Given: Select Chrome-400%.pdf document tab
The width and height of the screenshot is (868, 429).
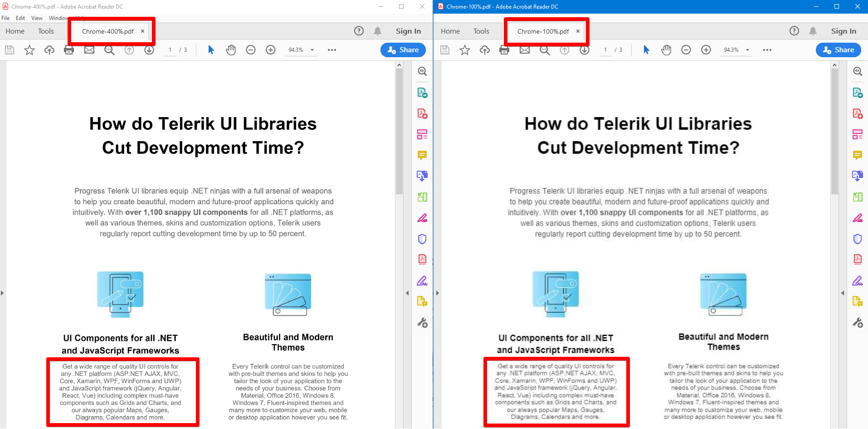Looking at the screenshot, I should click(108, 31).
